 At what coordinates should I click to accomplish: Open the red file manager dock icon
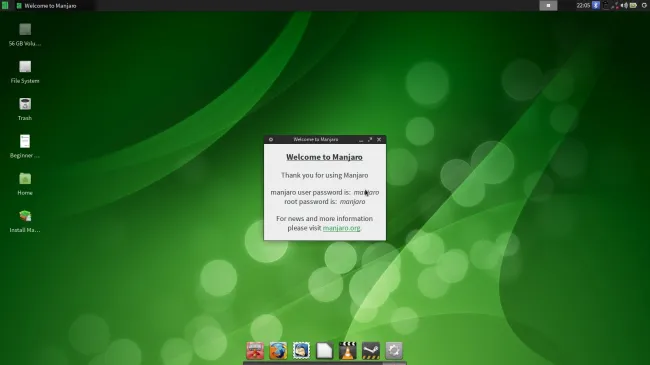click(255, 350)
